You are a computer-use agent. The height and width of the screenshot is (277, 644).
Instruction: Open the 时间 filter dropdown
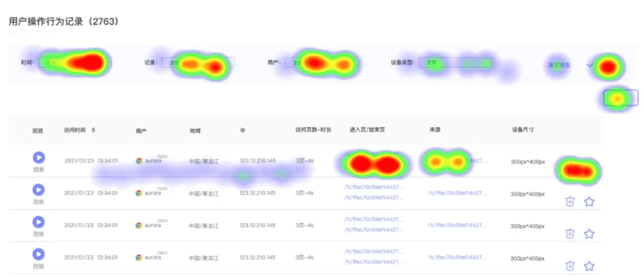(x=75, y=63)
